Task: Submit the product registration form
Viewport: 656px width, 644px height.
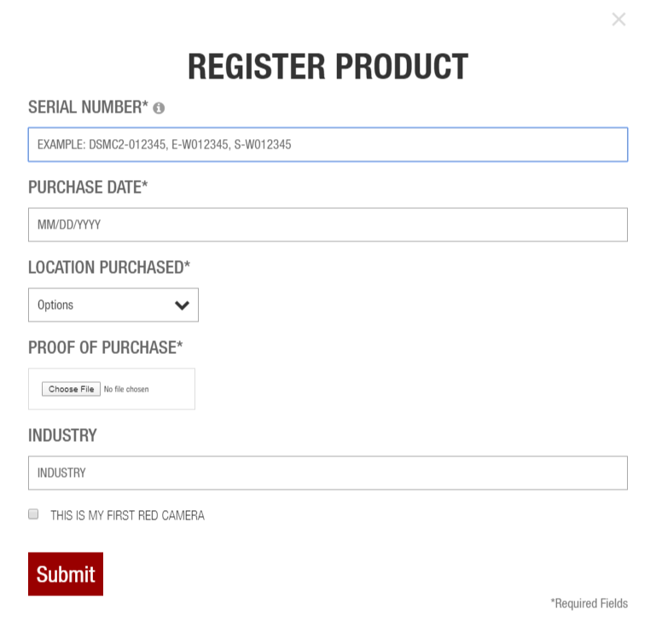Action: (x=66, y=574)
